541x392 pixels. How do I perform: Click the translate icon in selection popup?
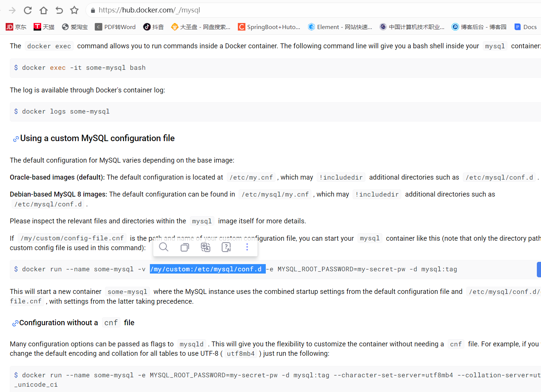coord(205,247)
